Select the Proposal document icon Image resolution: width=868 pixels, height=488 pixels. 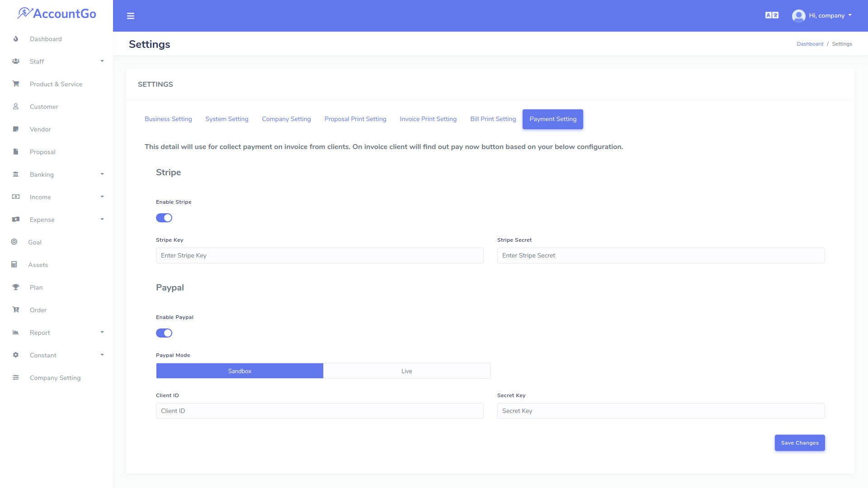click(x=16, y=152)
